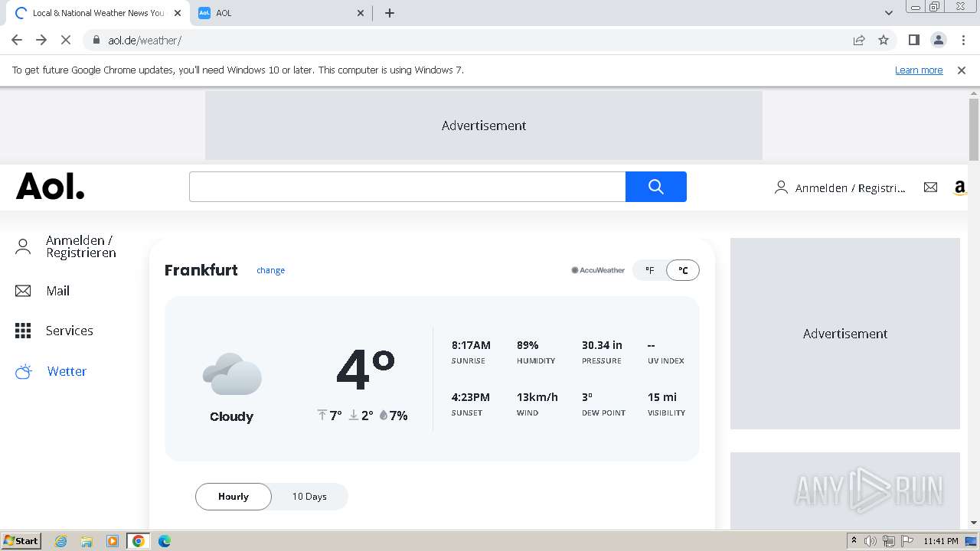Click the 30.34 in pressure value
The image size is (980, 551).
point(602,345)
